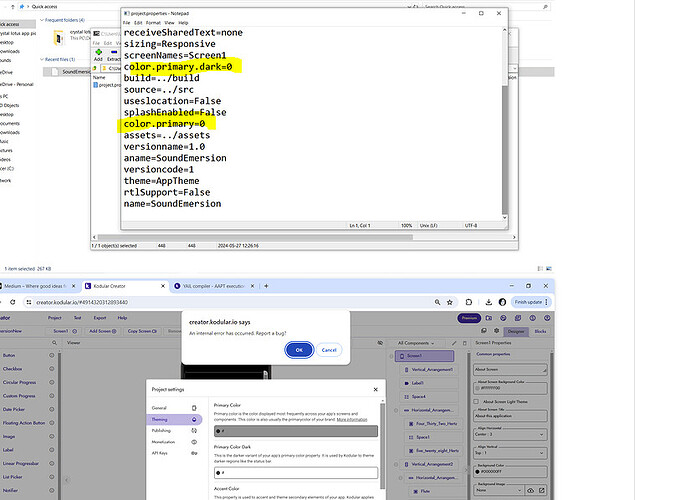Collapse the Vertical_Arrangement2 tree node
The width and height of the screenshot is (679, 500).
tap(396, 465)
